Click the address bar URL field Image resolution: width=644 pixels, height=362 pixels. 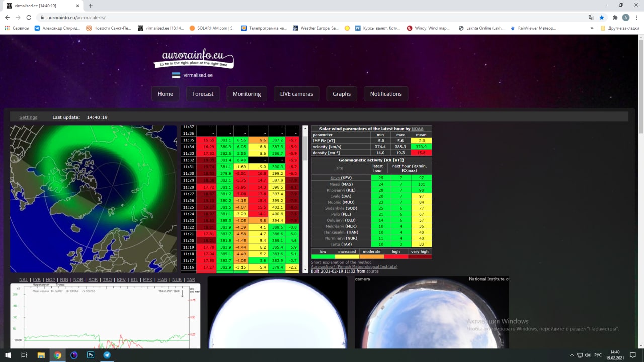click(x=312, y=17)
